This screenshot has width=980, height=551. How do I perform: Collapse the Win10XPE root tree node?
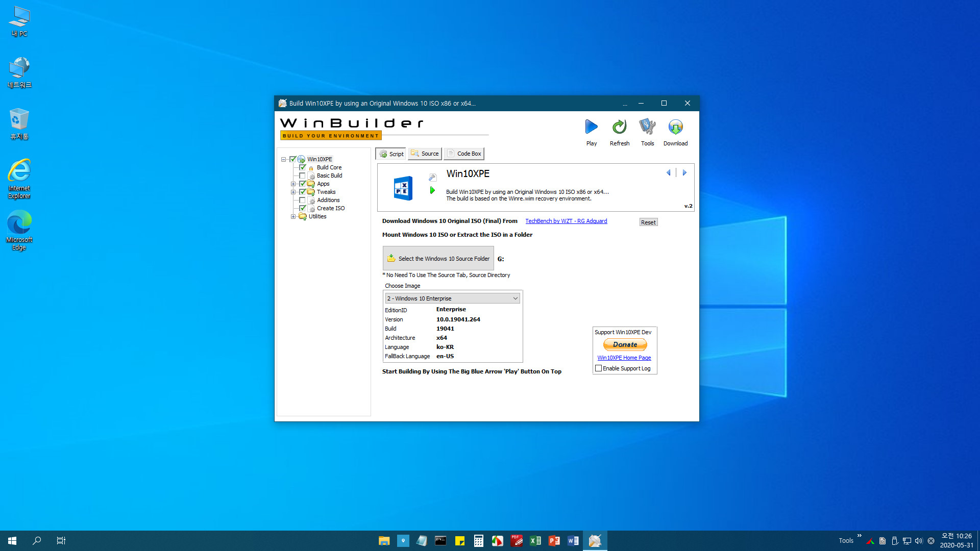(283, 159)
